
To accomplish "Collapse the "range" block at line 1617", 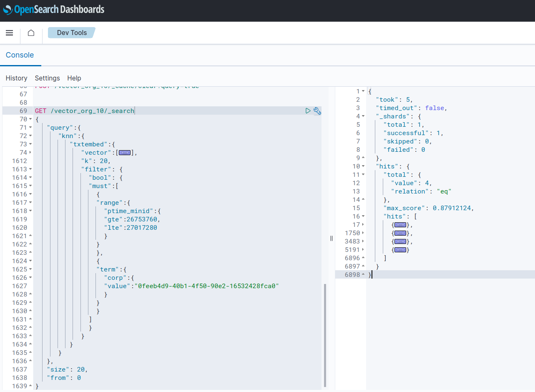I will point(31,203).
